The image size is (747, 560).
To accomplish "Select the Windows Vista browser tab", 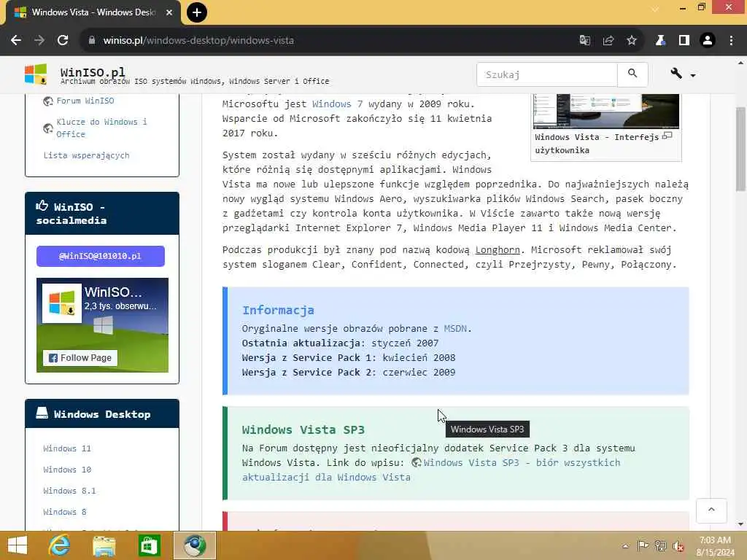I will point(93,12).
